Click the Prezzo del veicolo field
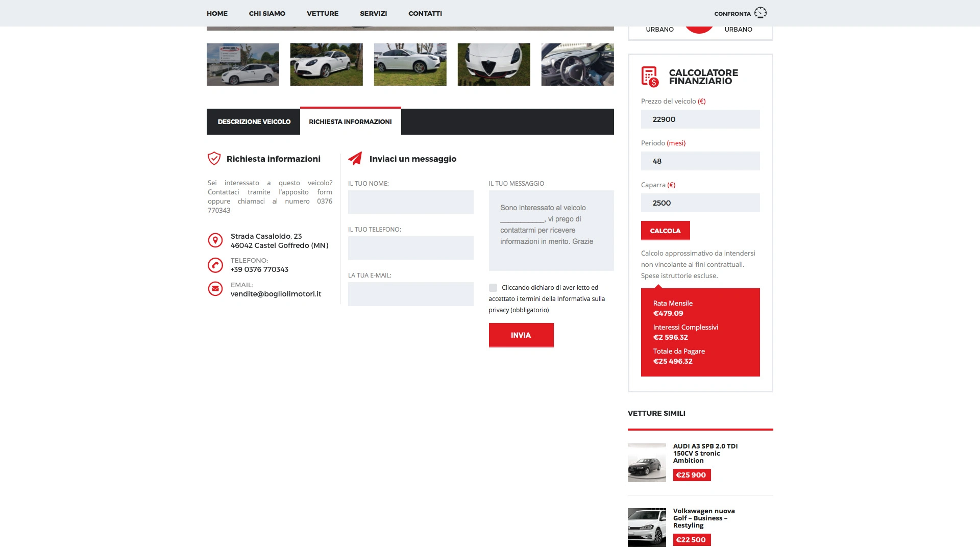The width and height of the screenshot is (980, 551). coord(700,119)
